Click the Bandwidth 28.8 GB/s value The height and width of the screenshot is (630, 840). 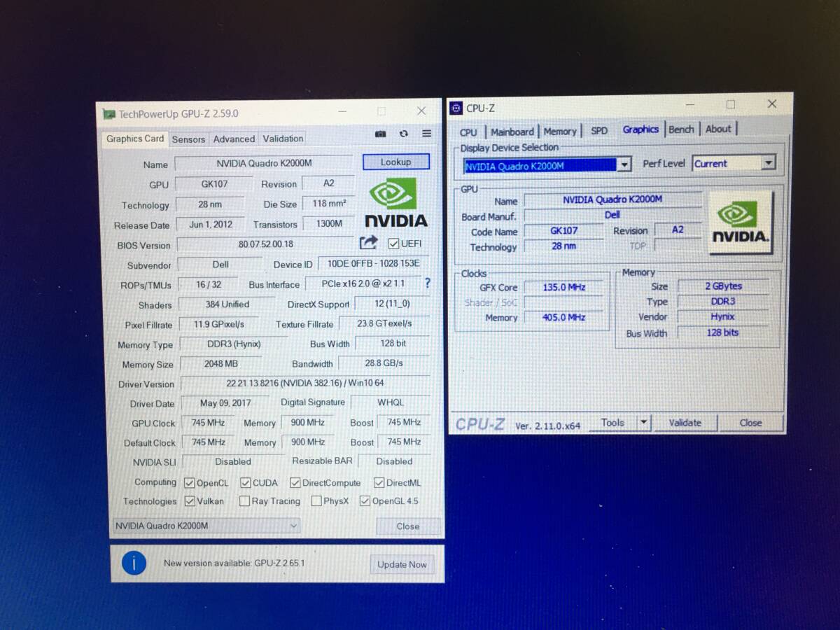(384, 363)
